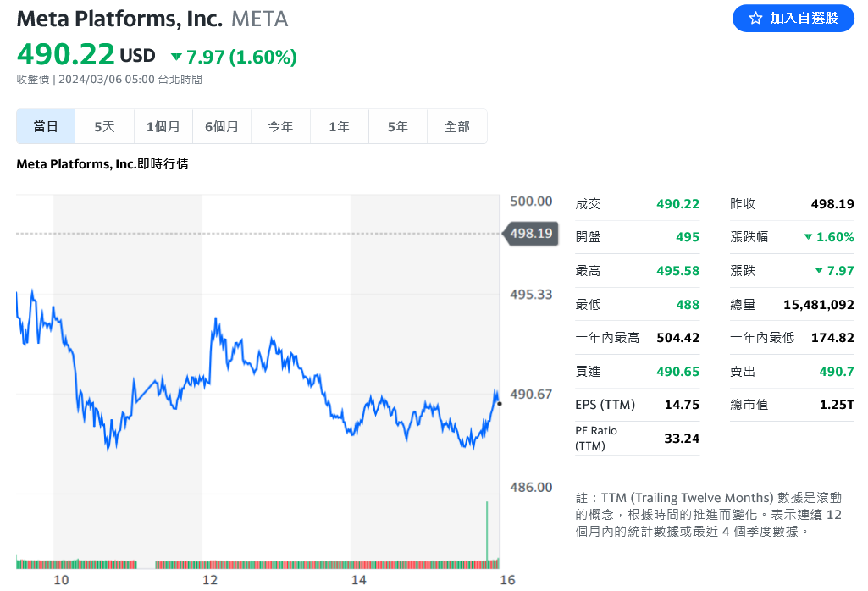The width and height of the screenshot is (868, 591).
Task: Click the TTM explanatory note paragraph
Action: click(708, 515)
